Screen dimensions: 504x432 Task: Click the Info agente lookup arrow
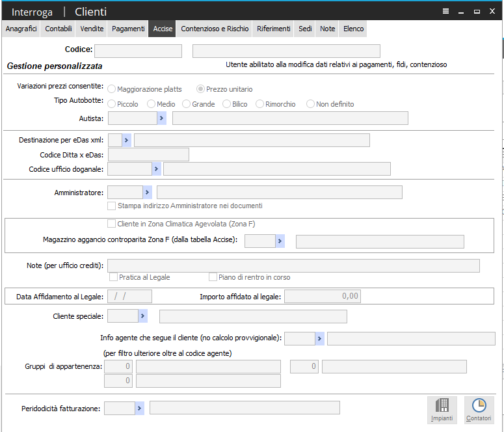pos(320,338)
